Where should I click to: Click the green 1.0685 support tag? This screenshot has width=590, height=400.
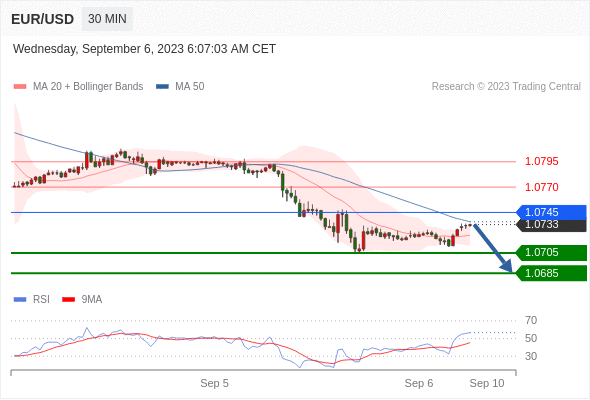(551, 273)
